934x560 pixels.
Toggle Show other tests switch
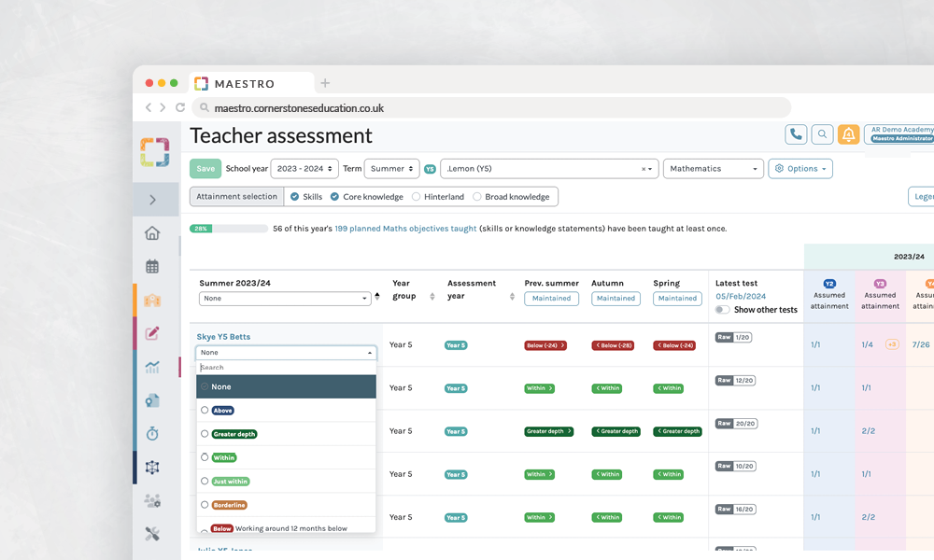pyautogui.click(x=722, y=310)
